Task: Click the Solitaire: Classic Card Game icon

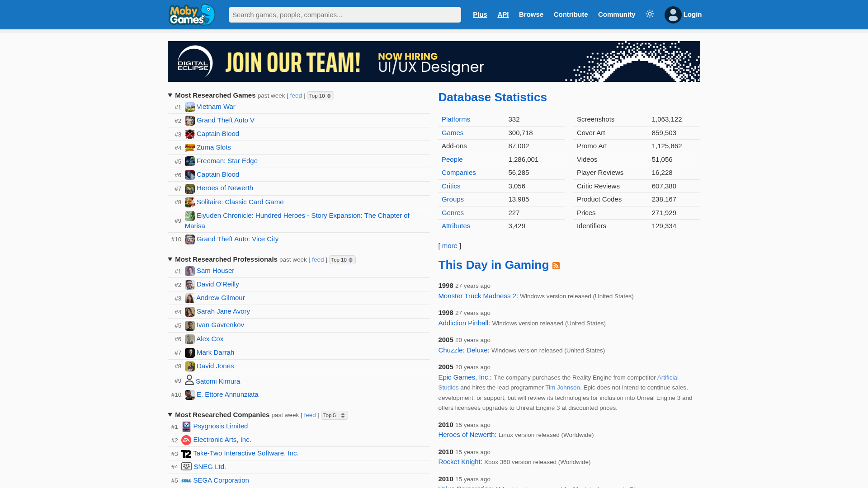Action: 190,202
